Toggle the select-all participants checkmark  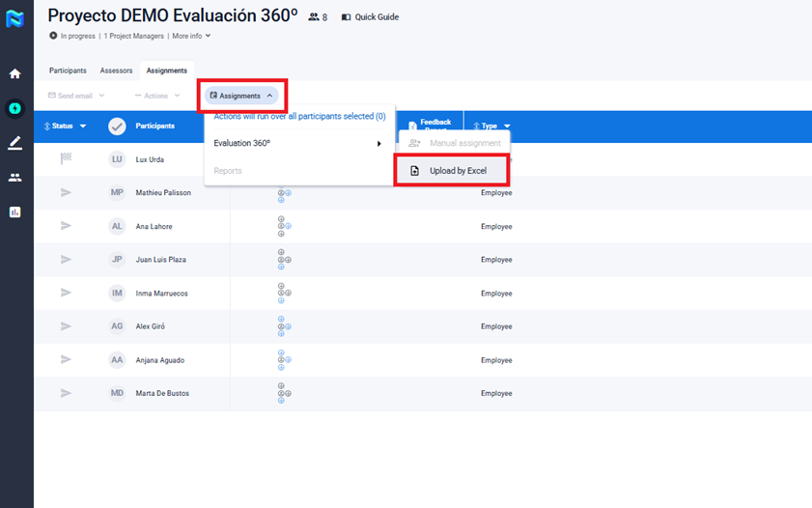pyautogui.click(x=117, y=126)
